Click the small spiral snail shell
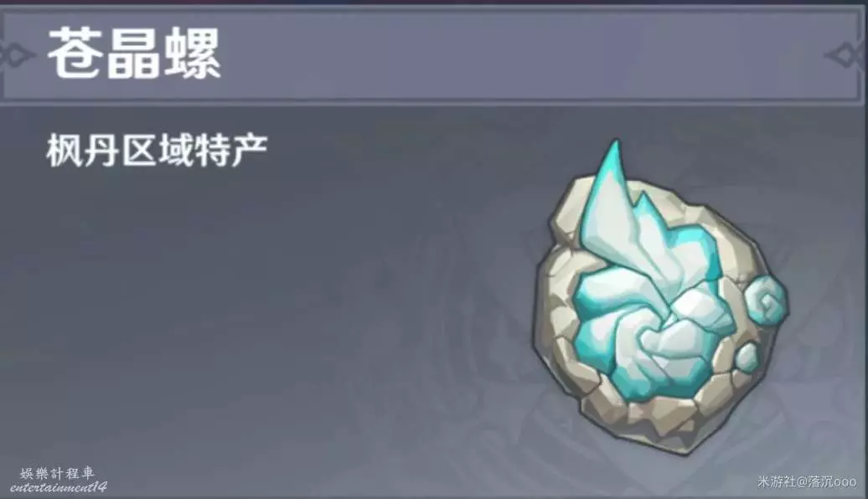868x499 pixels. click(766, 302)
